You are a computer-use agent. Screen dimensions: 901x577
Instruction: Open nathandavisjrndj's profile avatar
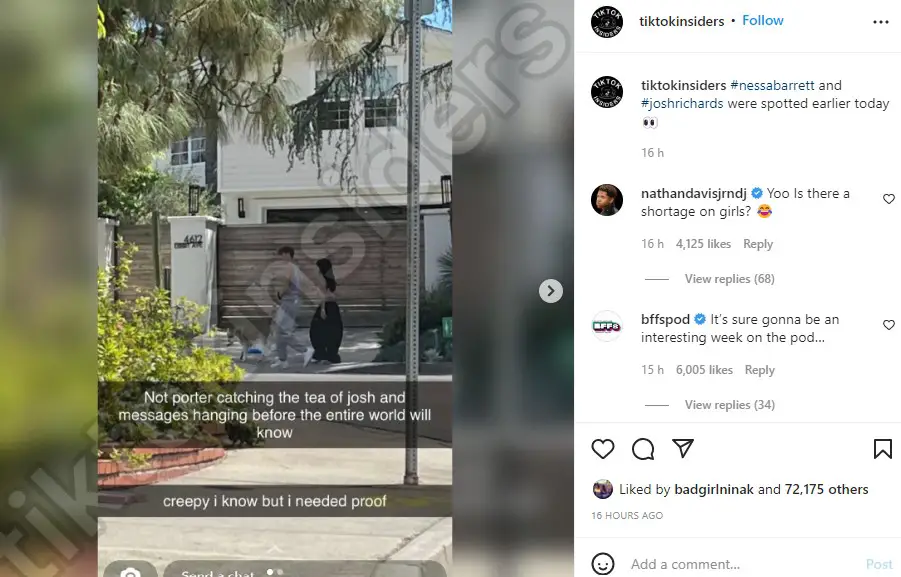pyautogui.click(x=607, y=200)
